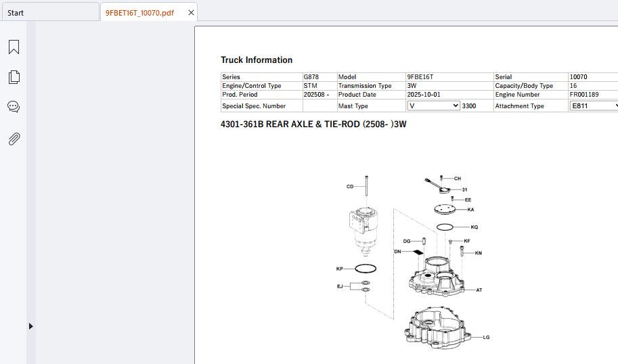Click part label CH in diagram
The image size is (618, 364).
tap(457, 179)
